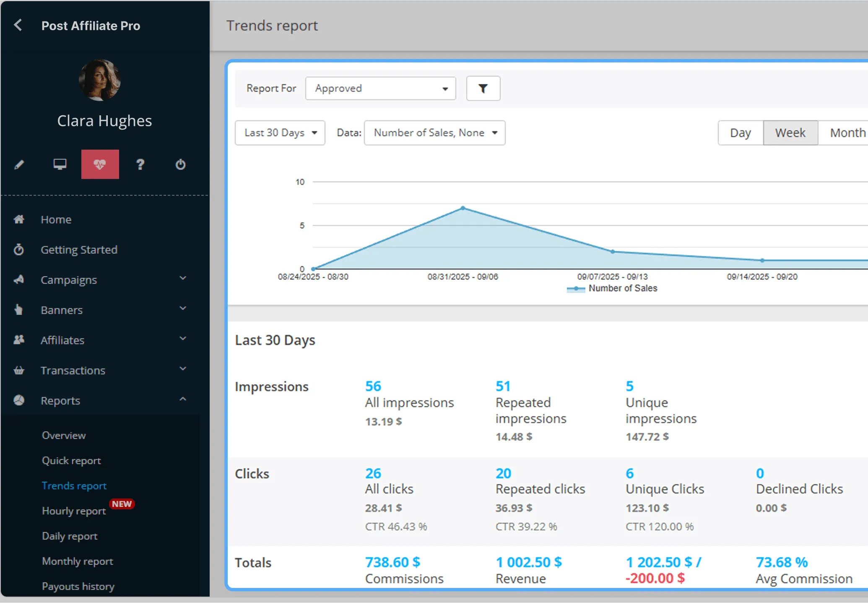Click the Campaigns megaphone icon
Image resolution: width=868 pixels, height=603 pixels.
click(19, 280)
